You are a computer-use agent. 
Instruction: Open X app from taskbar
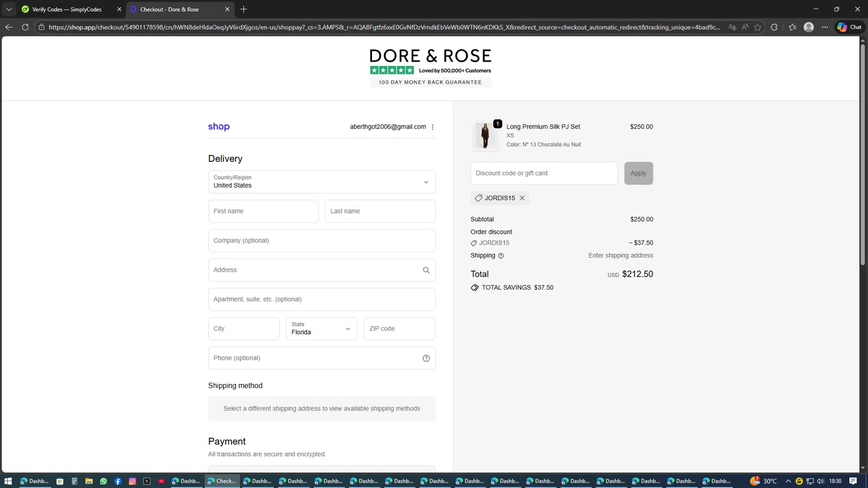(x=147, y=481)
